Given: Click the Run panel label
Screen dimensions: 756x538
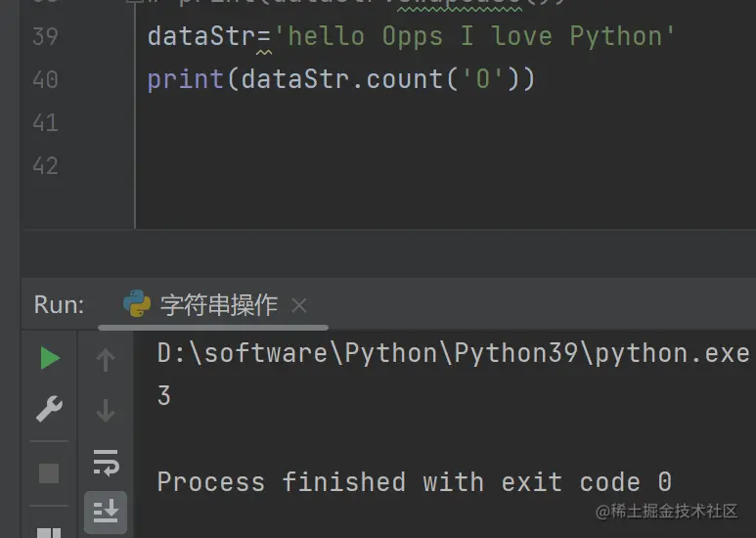Looking at the screenshot, I should click(59, 304).
